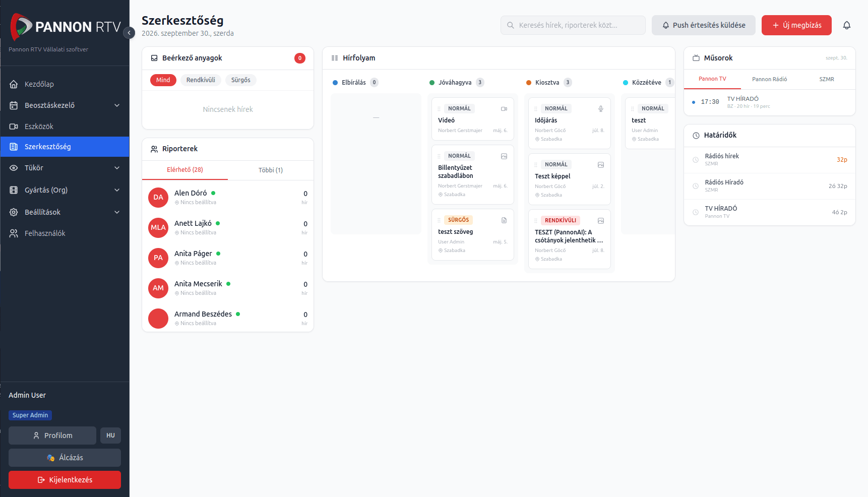
Task: Click the Gyártás film icon
Action: coord(14,190)
